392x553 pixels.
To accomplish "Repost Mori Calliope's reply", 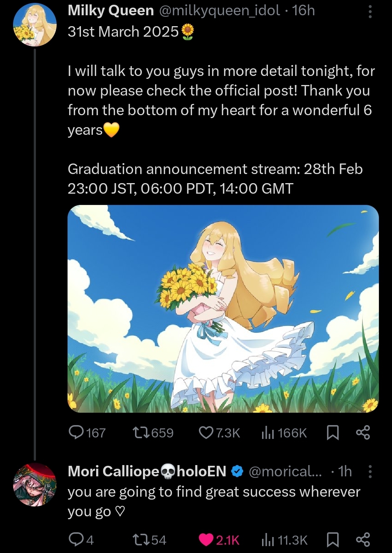I will tap(149, 540).
